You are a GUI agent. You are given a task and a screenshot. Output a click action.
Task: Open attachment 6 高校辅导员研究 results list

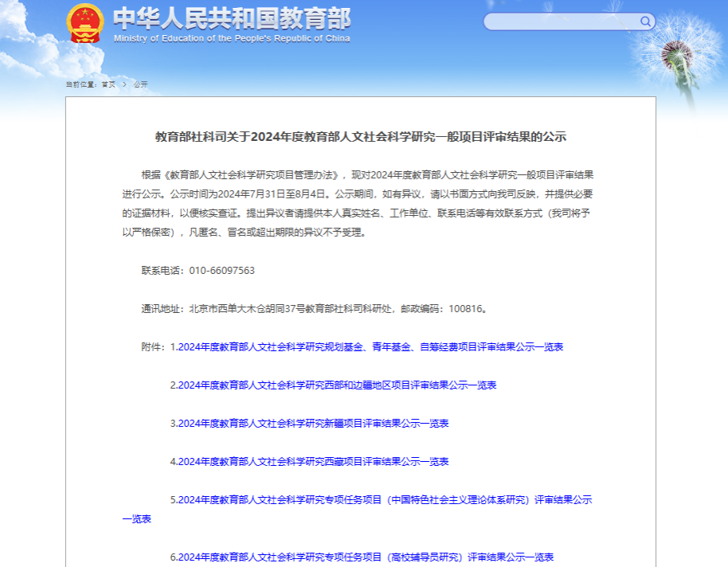tap(362, 557)
